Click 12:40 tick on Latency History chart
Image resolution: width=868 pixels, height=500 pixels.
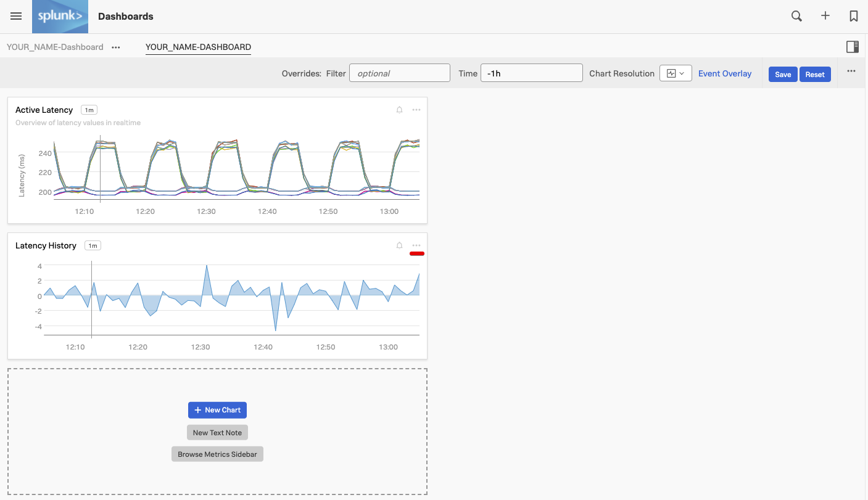pos(263,347)
